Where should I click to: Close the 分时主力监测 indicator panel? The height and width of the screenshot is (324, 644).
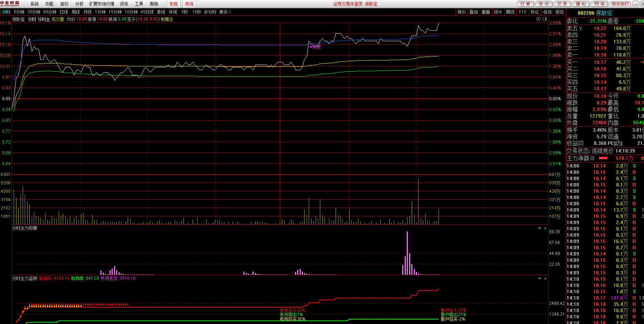click(545, 279)
